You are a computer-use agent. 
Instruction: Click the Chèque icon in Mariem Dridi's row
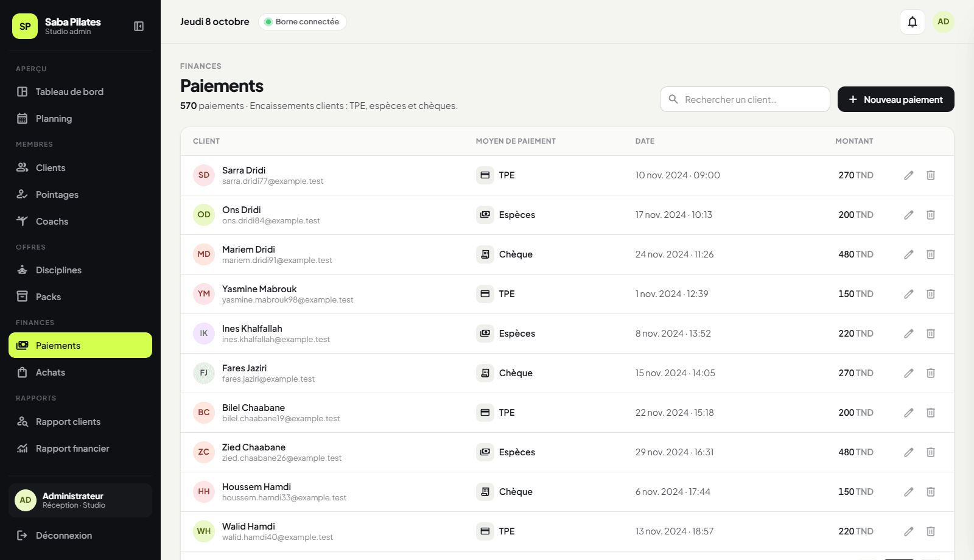[x=485, y=254]
